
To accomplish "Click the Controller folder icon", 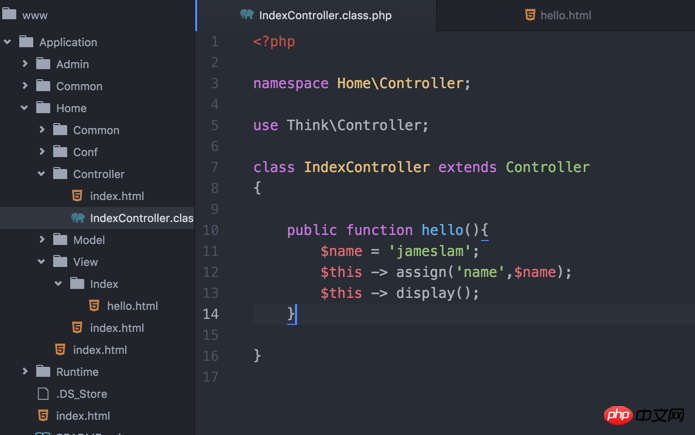I will point(60,173).
